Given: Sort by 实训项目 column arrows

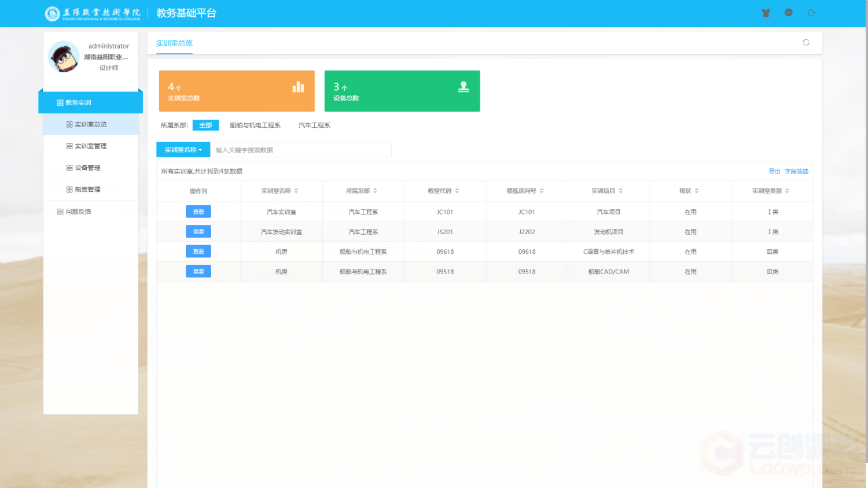Looking at the screenshot, I should [621, 191].
